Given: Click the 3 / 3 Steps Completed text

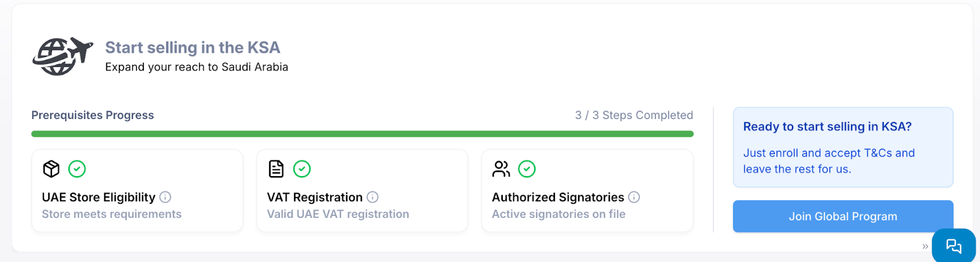Looking at the screenshot, I should [634, 115].
